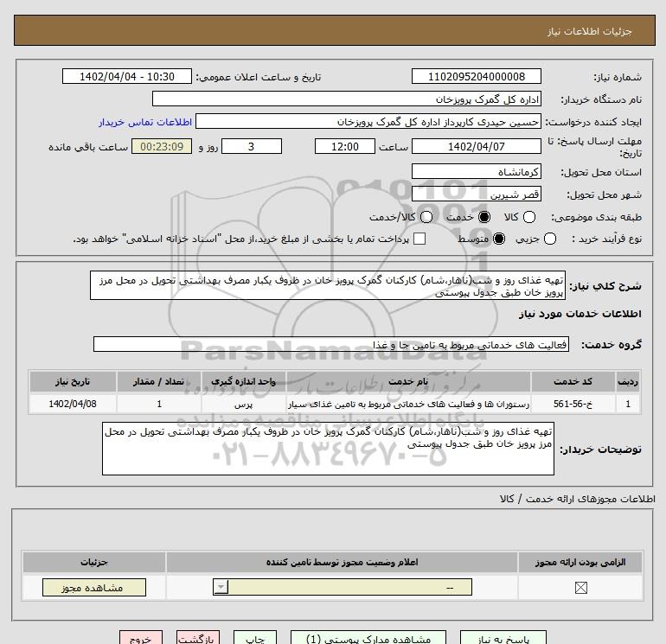Tick the اسناد خزانه اسلامی payment checkbox
This screenshot has width=666, height=644.
coord(419,239)
